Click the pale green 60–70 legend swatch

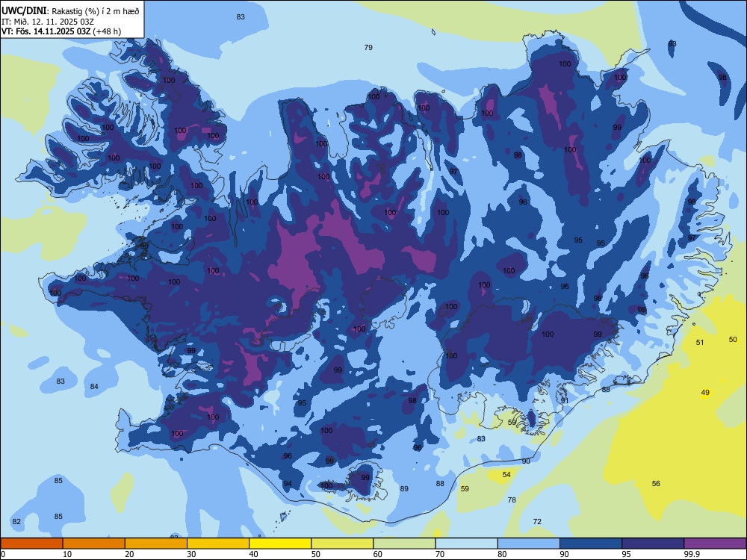(x=404, y=544)
